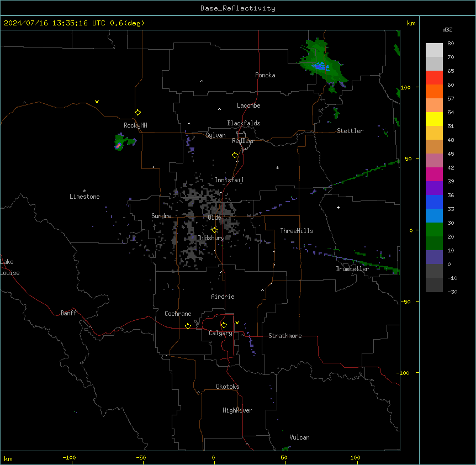Click the ThreeHills label
The image size is (476, 465).
point(297,231)
